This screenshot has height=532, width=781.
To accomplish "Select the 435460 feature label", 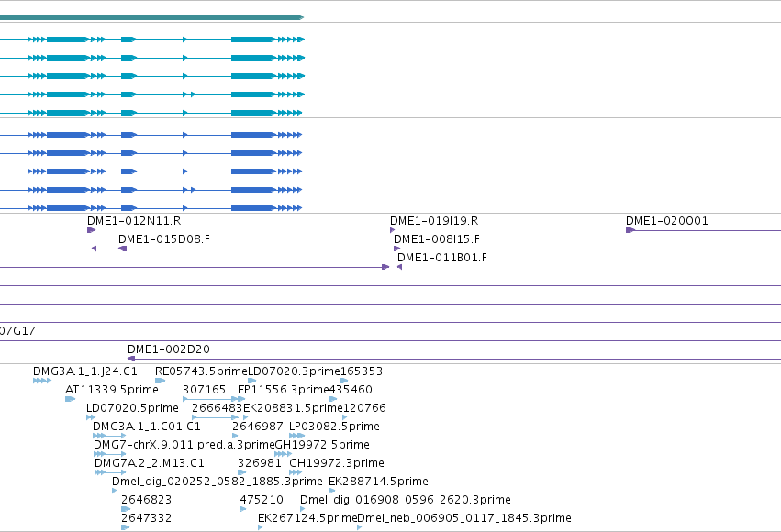I will 351,390.
